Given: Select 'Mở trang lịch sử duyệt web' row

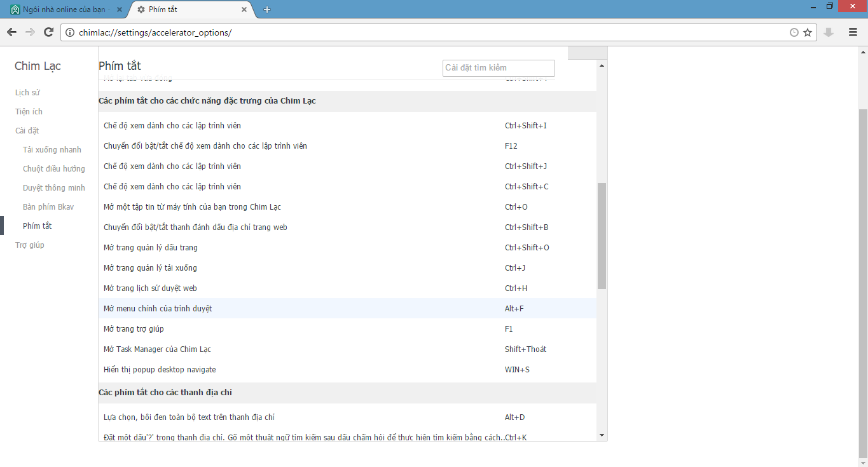Looking at the screenshot, I should [x=347, y=288].
